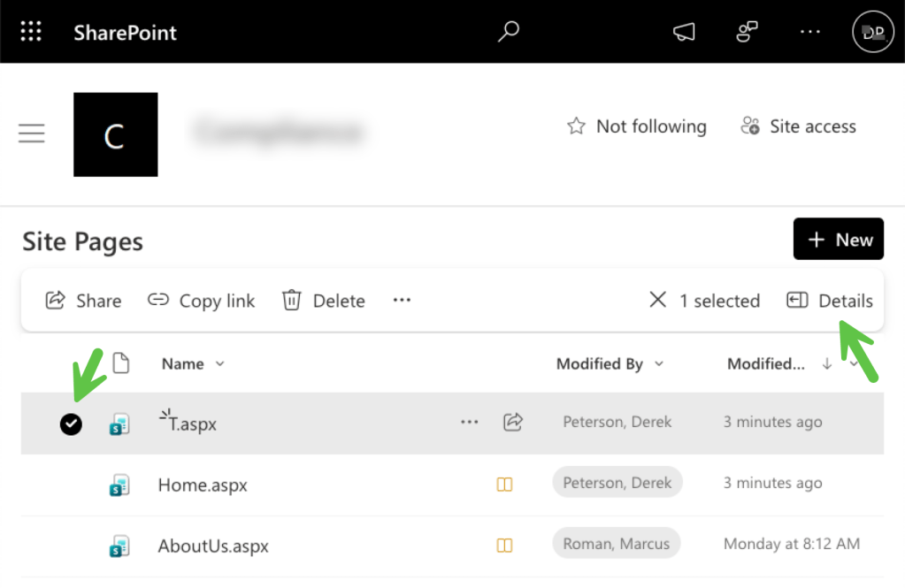Clear selection with the X button

657,301
